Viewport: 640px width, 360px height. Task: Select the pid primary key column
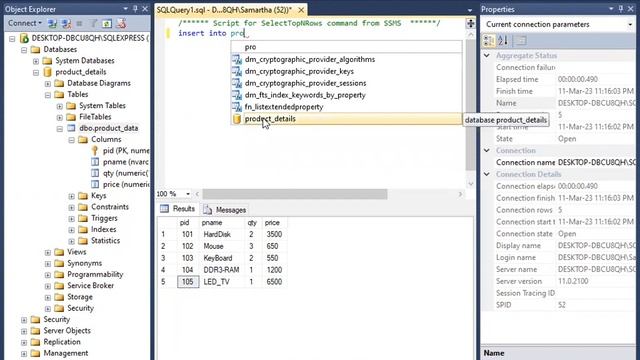tap(126, 151)
